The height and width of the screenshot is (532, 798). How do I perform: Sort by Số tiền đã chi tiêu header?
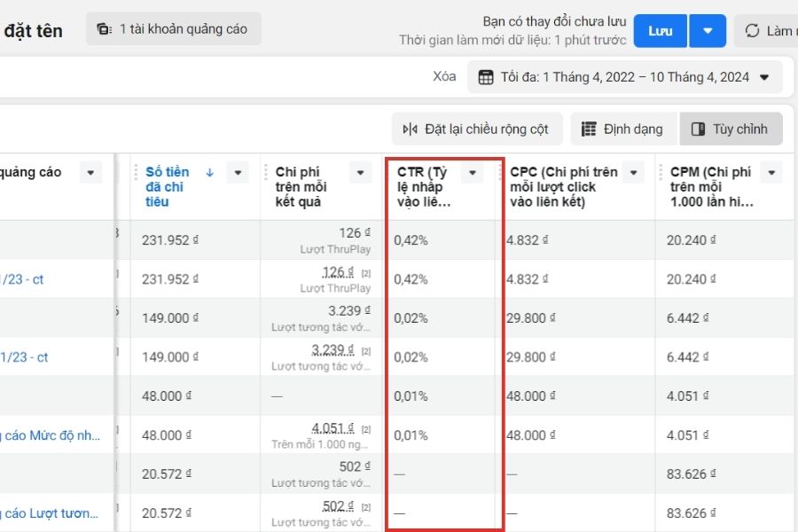click(x=168, y=187)
